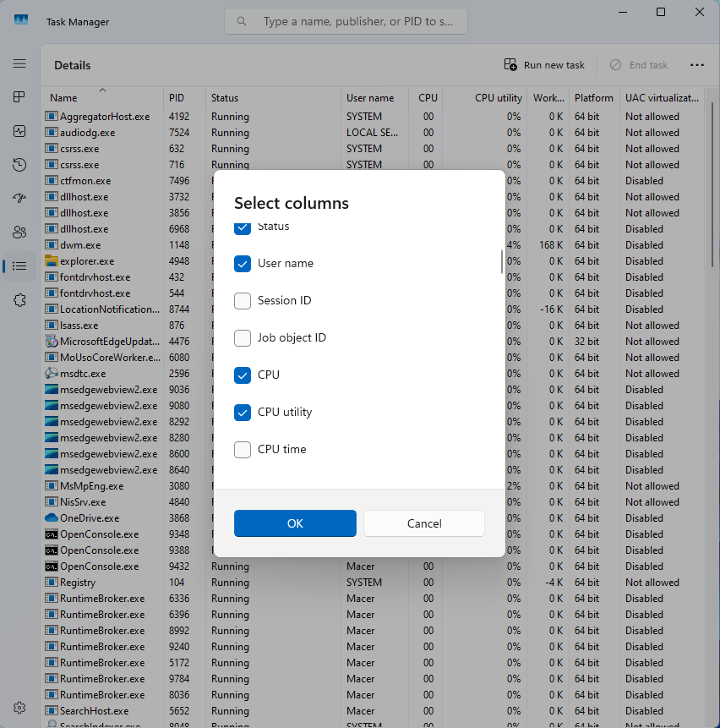Select the csrss.exe row with PID 632
Screen dimensions: 720x728
point(374,149)
